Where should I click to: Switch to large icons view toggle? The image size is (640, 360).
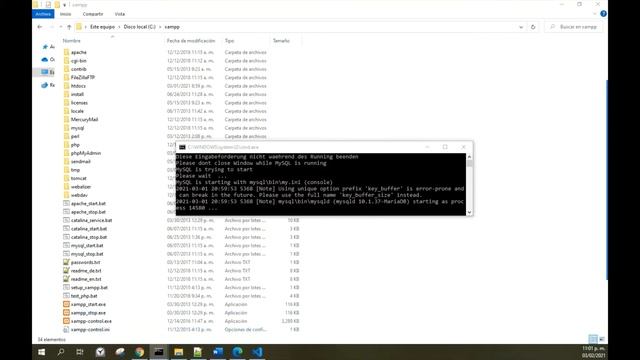[x=602, y=339]
